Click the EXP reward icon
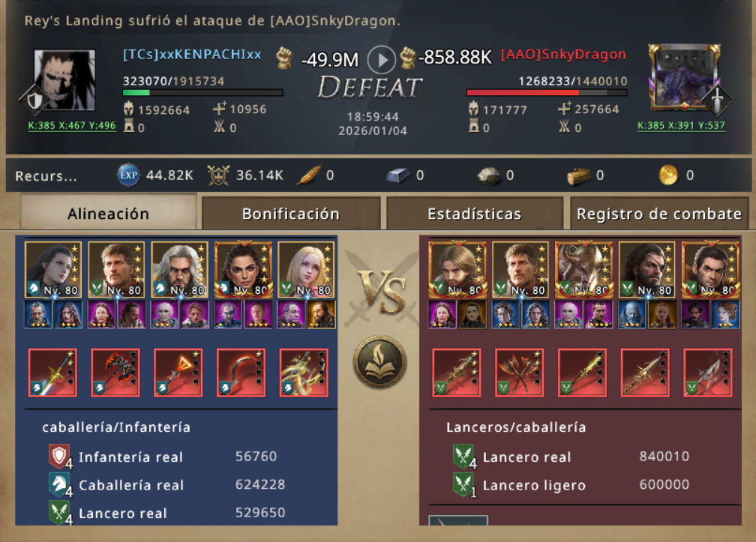This screenshot has width=756, height=542. coord(128,175)
